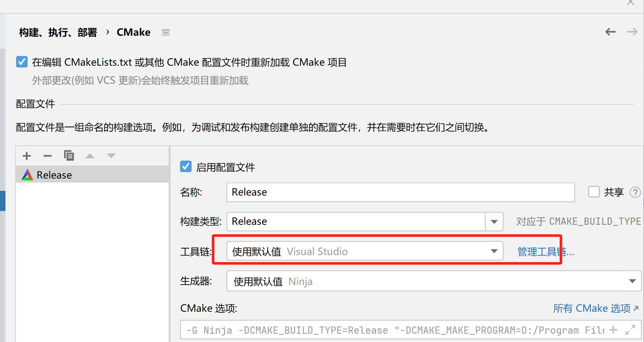
Task: Click the 名称 Release text field
Action: [401, 192]
